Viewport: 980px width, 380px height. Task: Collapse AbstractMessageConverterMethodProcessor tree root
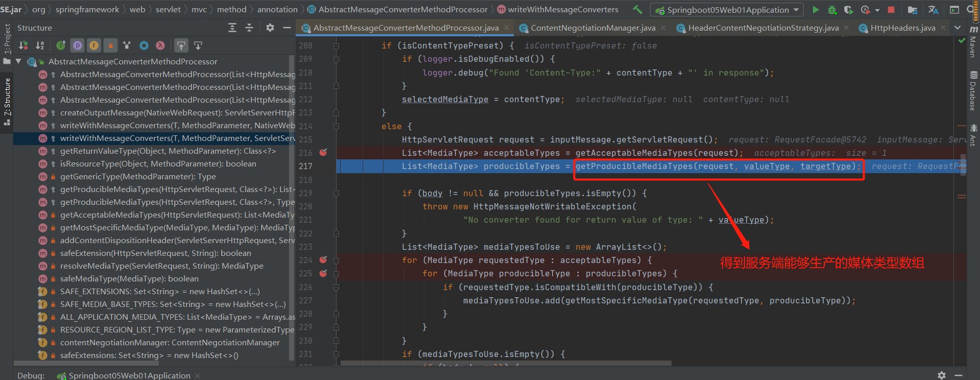(x=18, y=61)
